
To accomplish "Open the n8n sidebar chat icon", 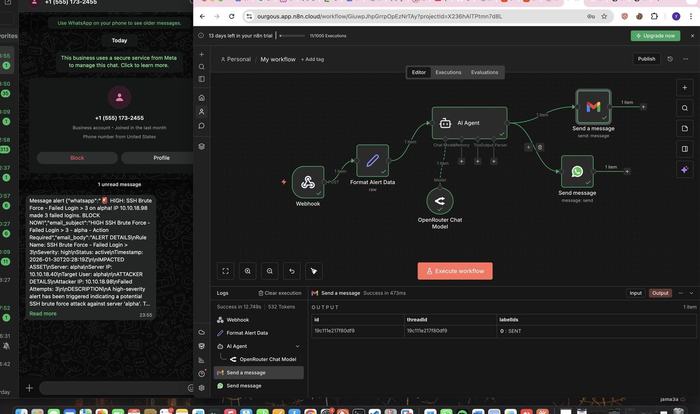I will 202,126.
